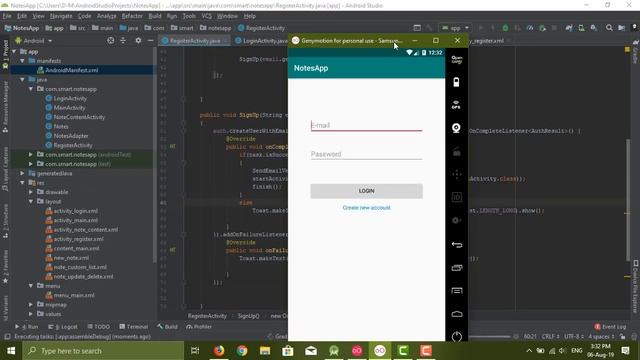The image size is (640, 360).
Task: Hide the project panel with minus icon
Action: point(150,40)
